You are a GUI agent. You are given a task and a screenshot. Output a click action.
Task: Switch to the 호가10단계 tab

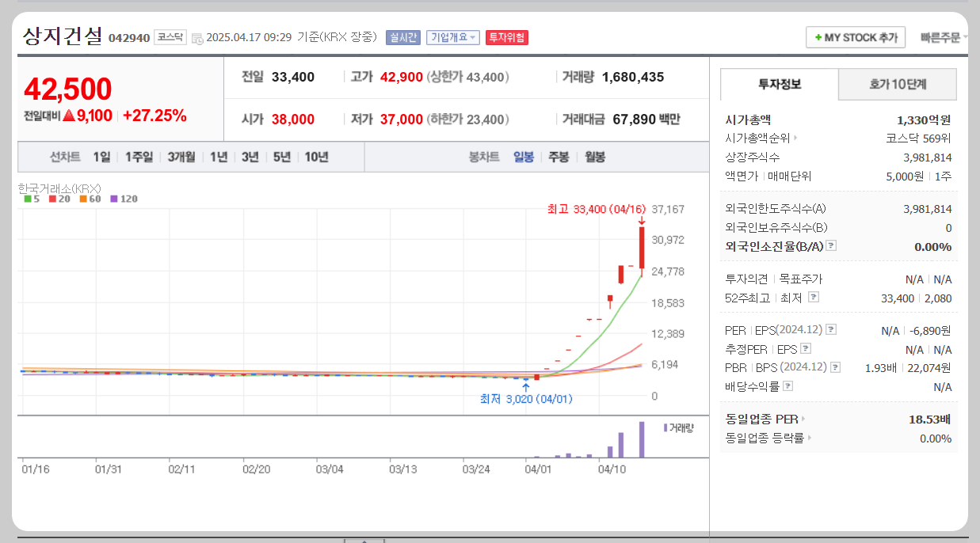(x=897, y=84)
